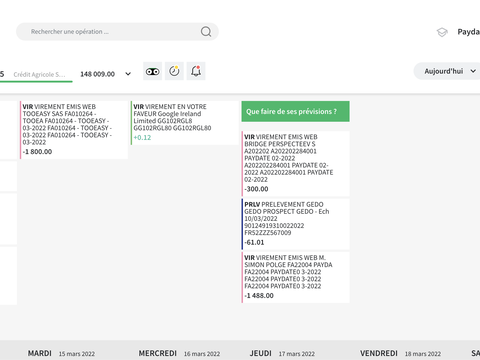
Task: Click the graduation cap icon
Action: coord(442,32)
